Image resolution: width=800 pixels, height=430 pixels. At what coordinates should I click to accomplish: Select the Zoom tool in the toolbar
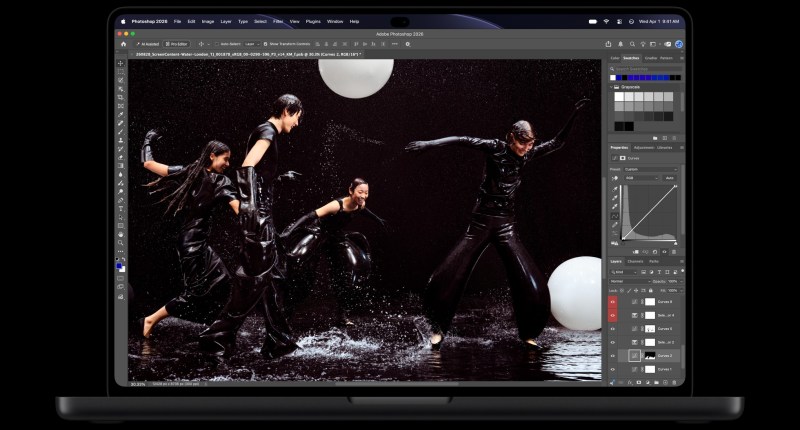(x=121, y=242)
